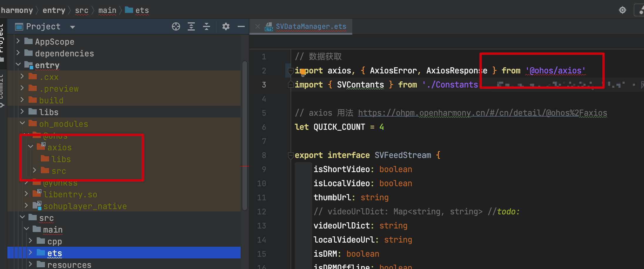Collapse the entry module node

(18, 64)
